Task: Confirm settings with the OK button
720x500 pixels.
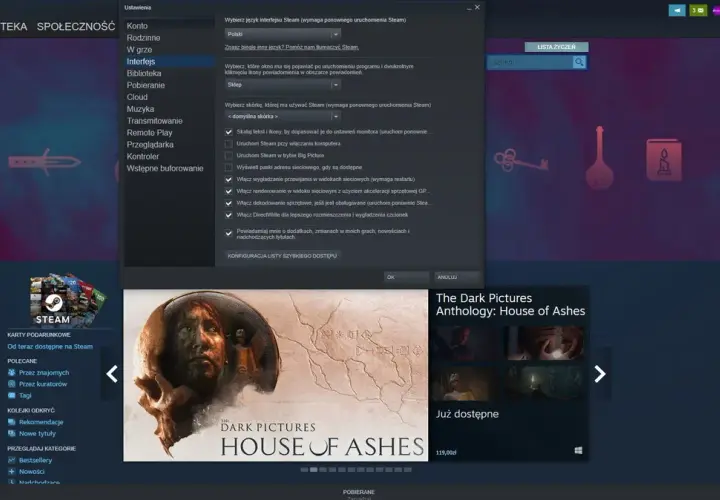Action: 406,277
